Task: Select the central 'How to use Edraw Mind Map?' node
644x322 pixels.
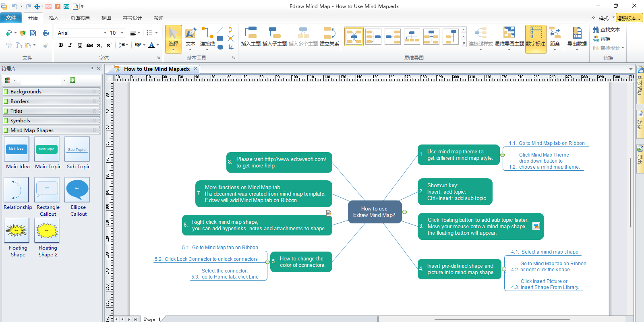Action: pos(374,212)
